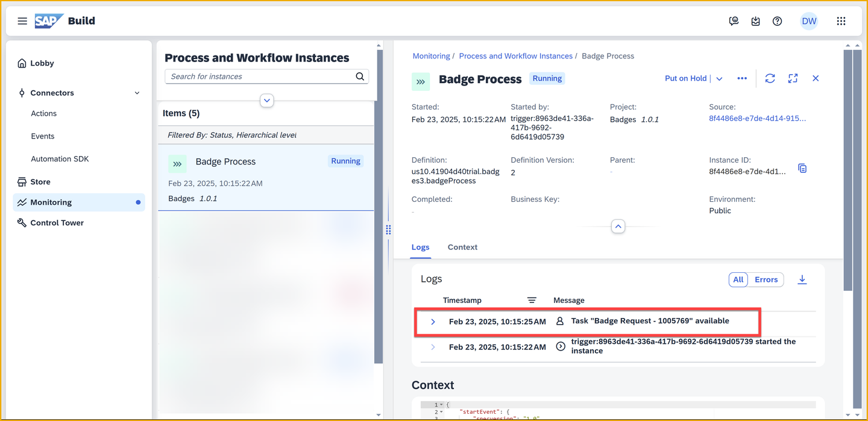This screenshot has width=868, height=421.
Task: Follow the Monitoring breadcrumb link
Action: [x=431, y=56]
